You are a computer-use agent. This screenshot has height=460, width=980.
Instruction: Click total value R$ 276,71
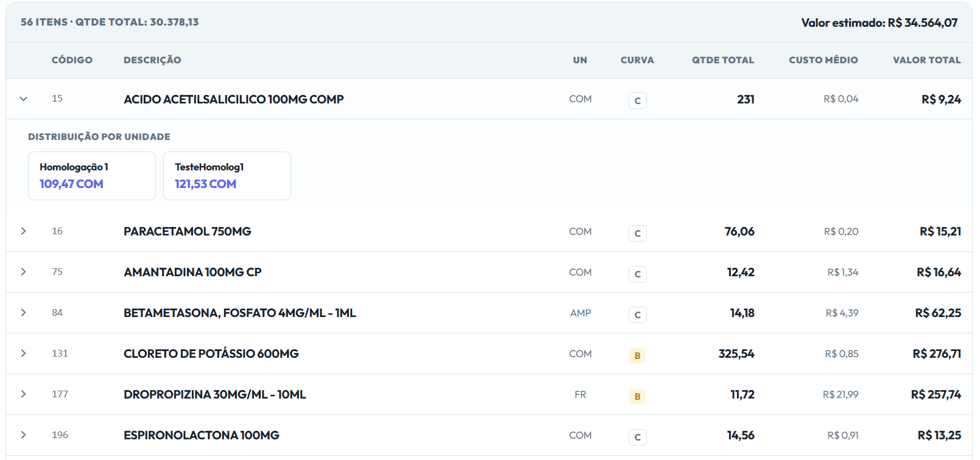pyautogui.click(x=937, y=354)
